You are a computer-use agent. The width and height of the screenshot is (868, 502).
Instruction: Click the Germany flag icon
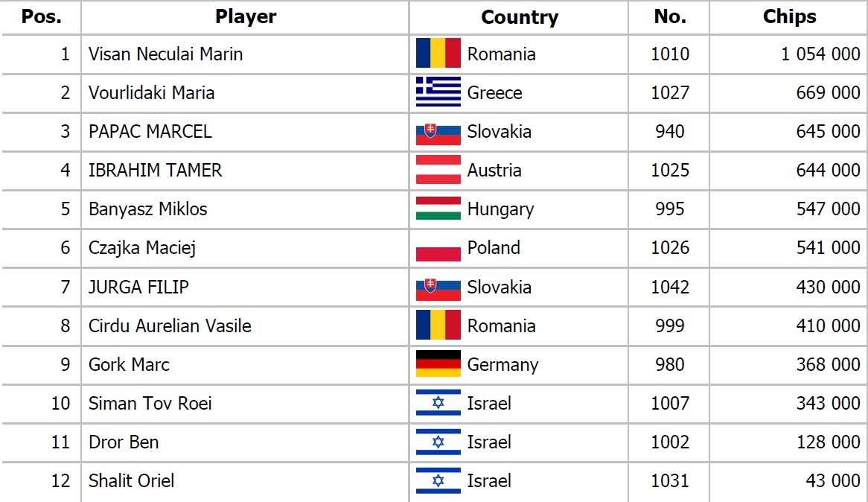pyautogui.click(x=438, y=364)
